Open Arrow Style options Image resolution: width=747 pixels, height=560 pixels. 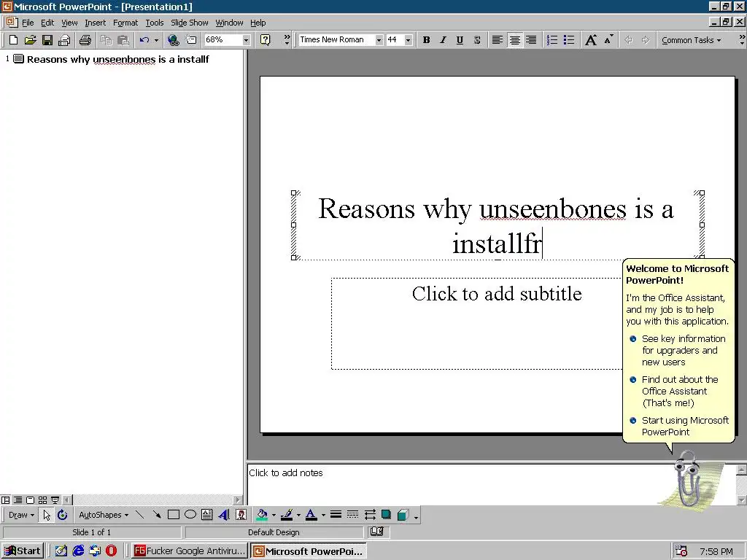[370, 515]
